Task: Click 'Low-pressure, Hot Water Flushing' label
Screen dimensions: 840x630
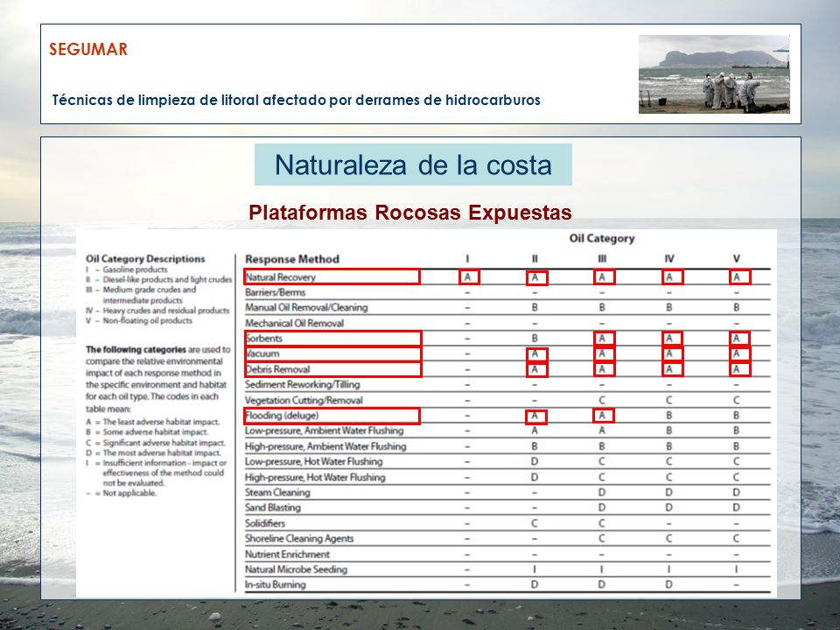Action: 313,462
